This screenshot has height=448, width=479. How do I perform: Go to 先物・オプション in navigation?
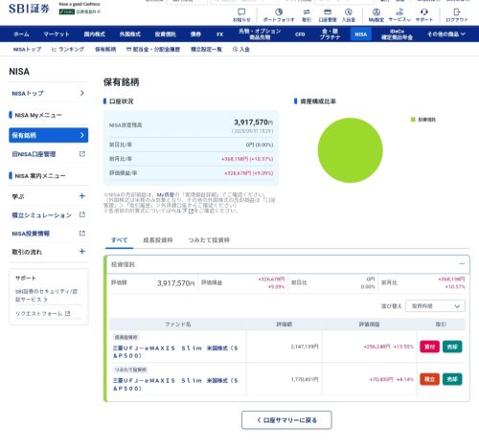(x=260, y=34)
